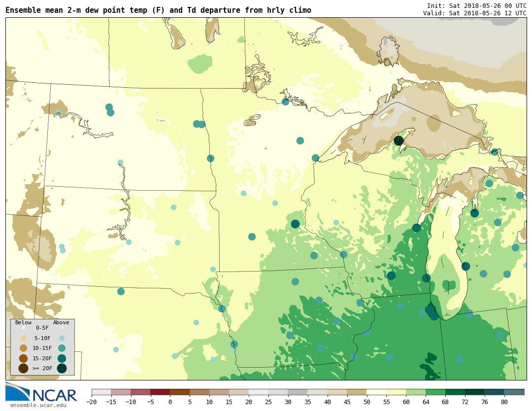Click the 0 tick label on color bar
The width and height of the screenshot is (532, 411).
170,402
